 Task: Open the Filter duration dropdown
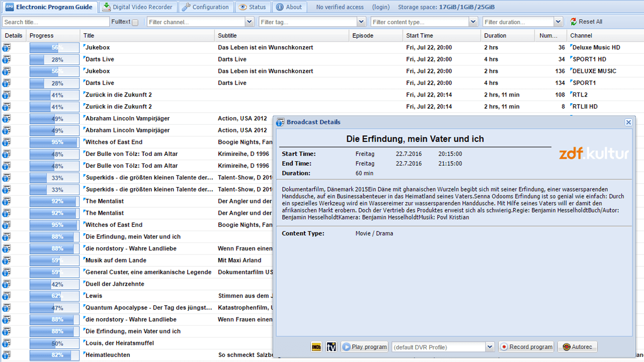click(x=557, y=22)
